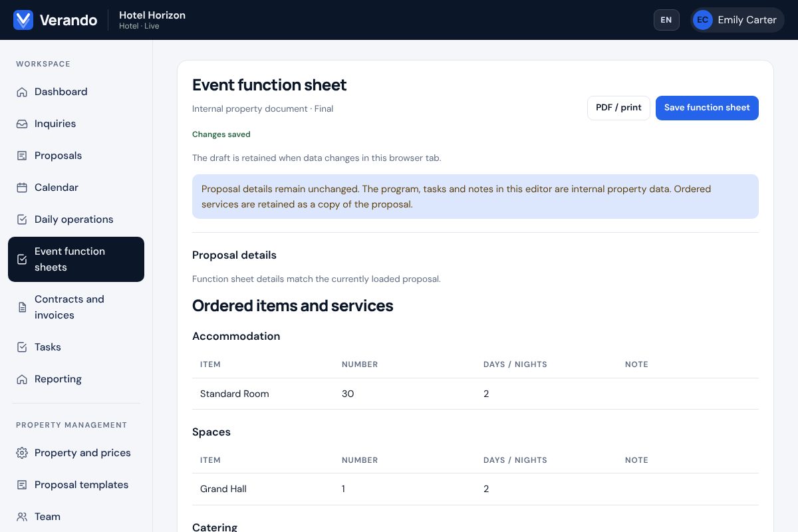Click the Dashboard home icon
Image resolution: width=798 pixels, height=532 pixels.
pyautogui.click(x=22, y=92)
